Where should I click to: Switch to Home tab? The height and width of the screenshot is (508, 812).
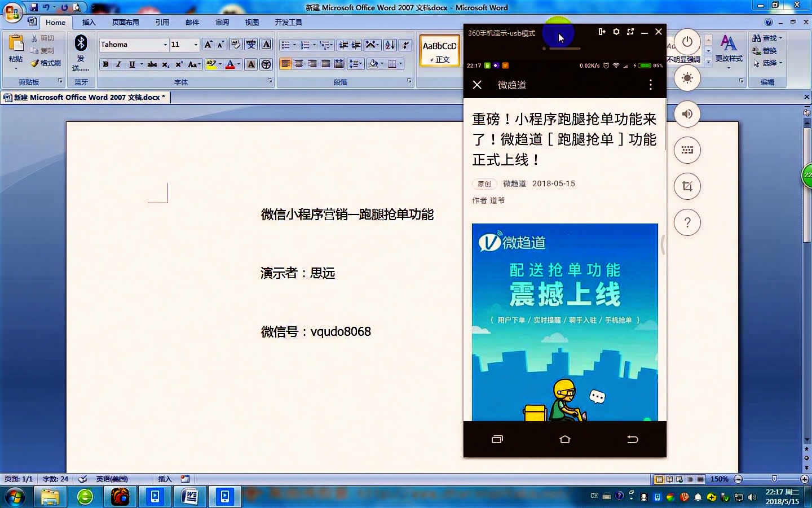pyautogui.click(x=55, y=23)
